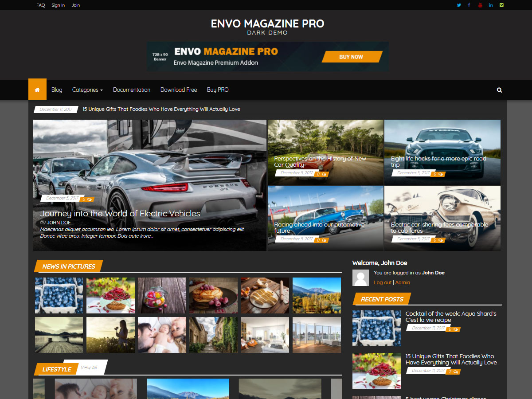Click the Log out link
Viewport: 532px width, 399px height.
[383, 282]
